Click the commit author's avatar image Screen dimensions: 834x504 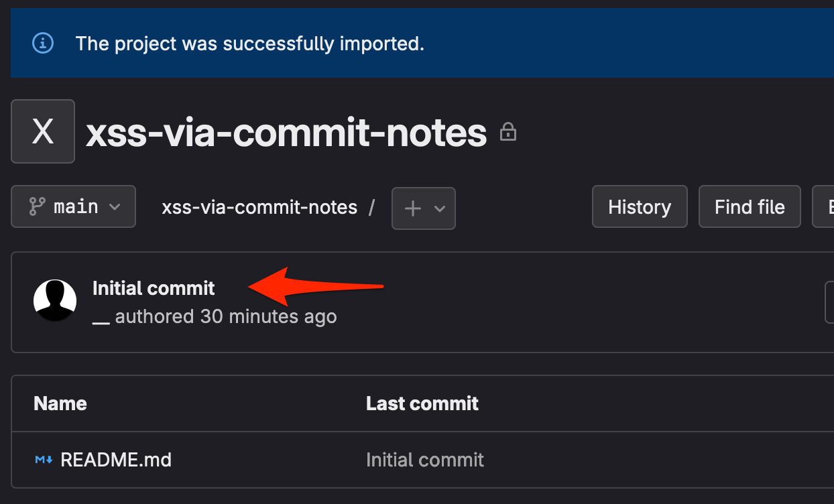pos(55,301)
